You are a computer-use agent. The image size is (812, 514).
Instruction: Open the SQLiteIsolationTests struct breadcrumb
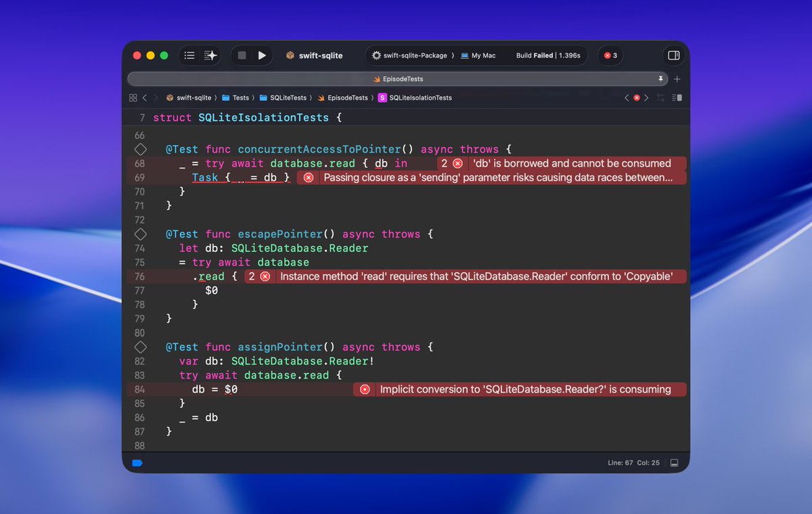point(415,98)
